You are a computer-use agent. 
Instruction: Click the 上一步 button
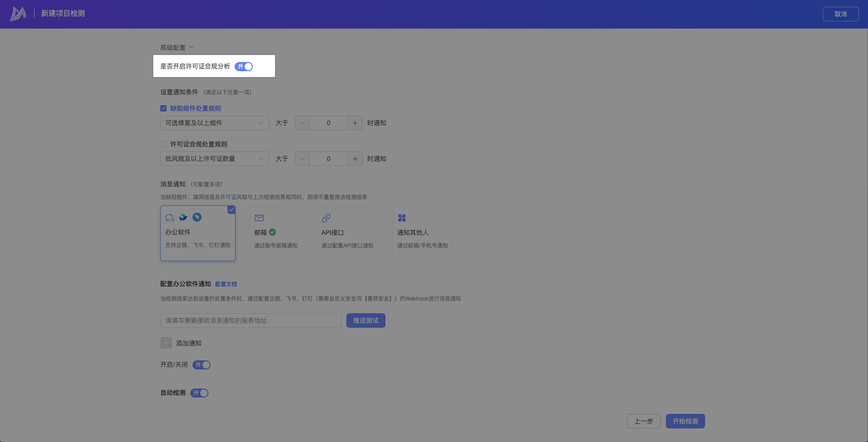click(644, 421)
